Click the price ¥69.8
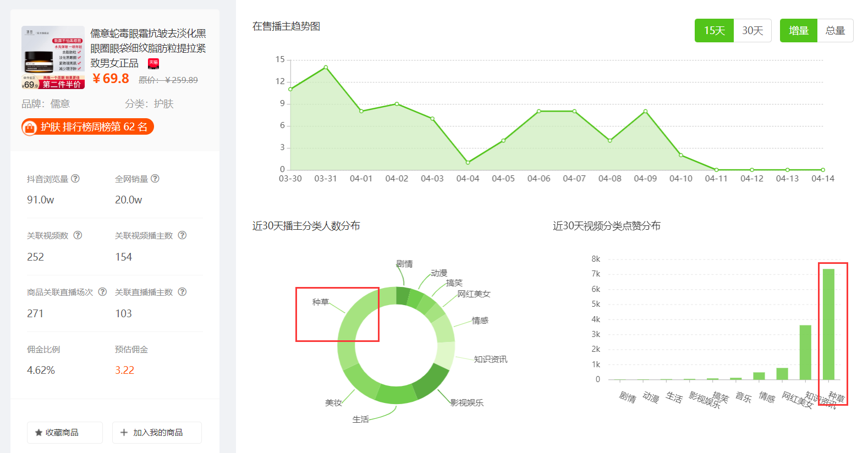 tap(111, 79)
